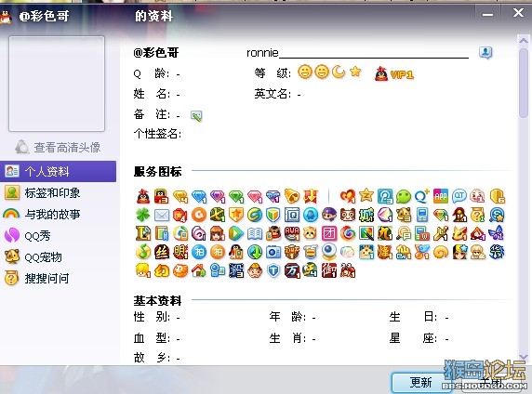
Task: Click the VIP1 member badge
Action: point(394,73)
